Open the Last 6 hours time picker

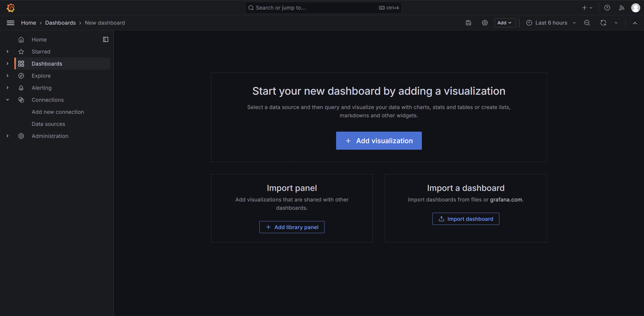pyautogui.click(x=551, y=23)
